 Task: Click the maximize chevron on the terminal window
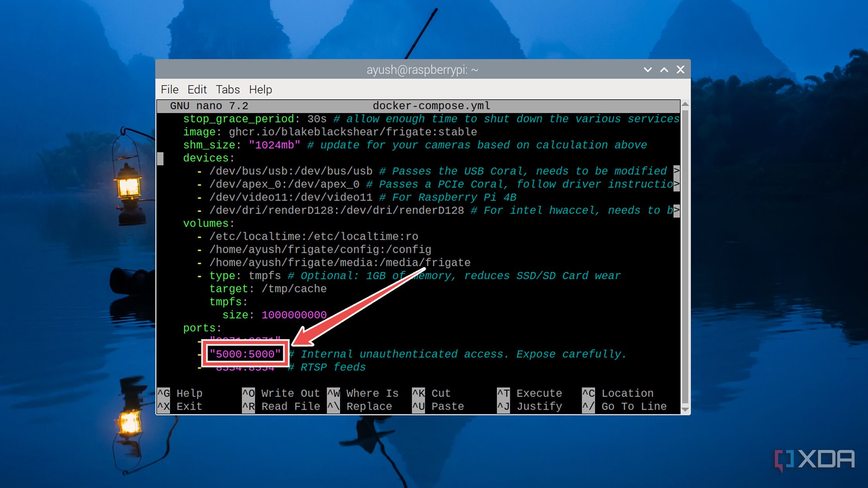click(x=663, y=69)
